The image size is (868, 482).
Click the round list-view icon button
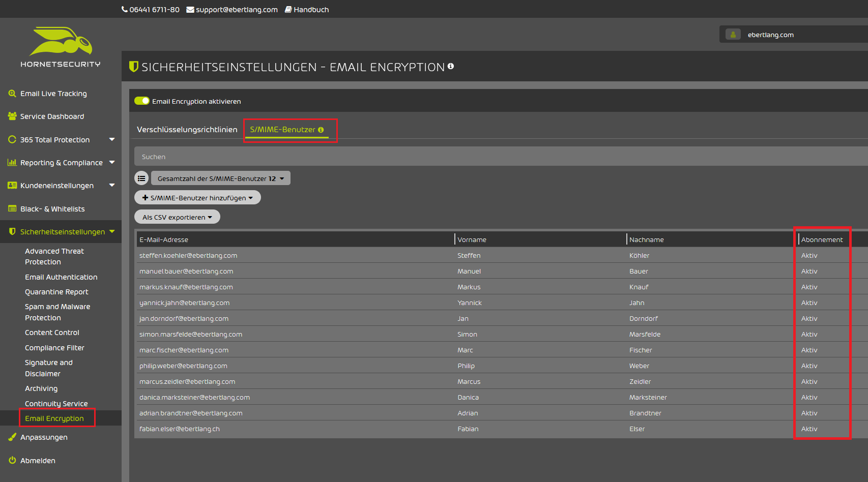pyautogui.click(x=141, y=178)
